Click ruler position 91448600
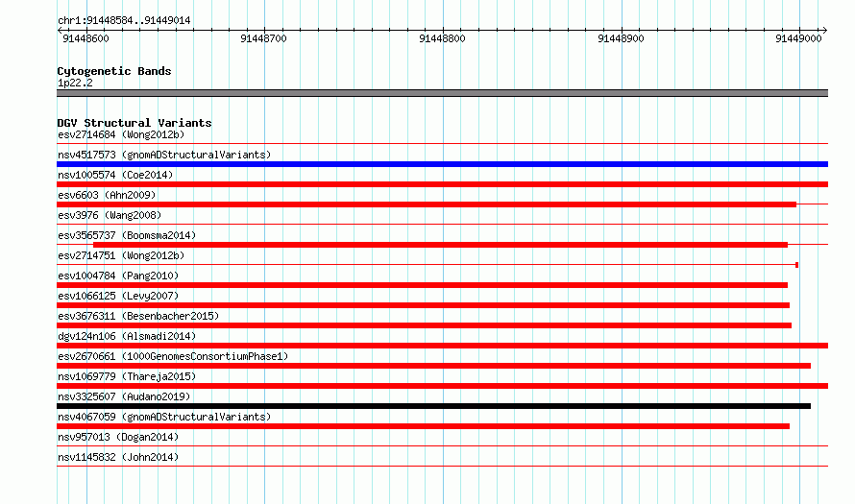This screenshot has width=855, height=504. point(86,38)
